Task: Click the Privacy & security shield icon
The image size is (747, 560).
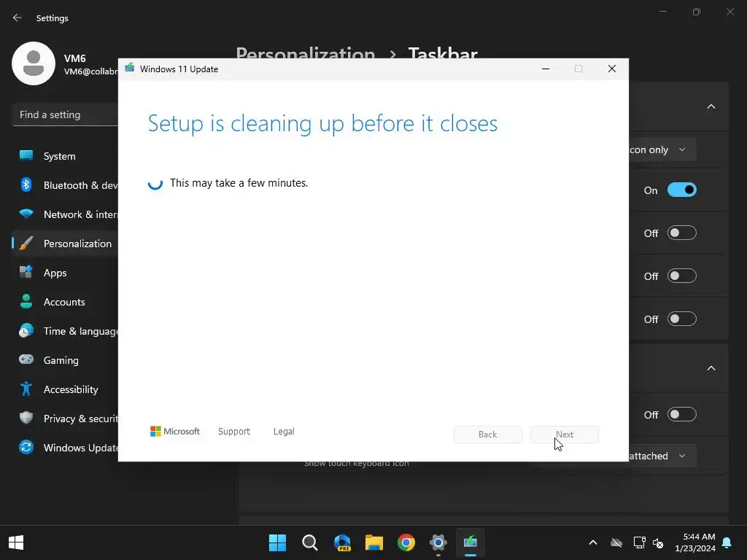Action: [26, 418]
